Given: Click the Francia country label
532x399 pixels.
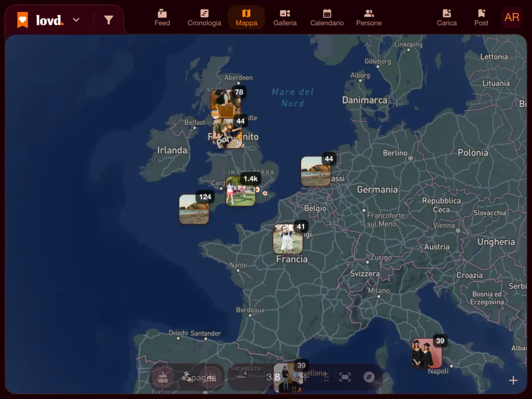Looking at the screenshot, I should pos(292,259).
